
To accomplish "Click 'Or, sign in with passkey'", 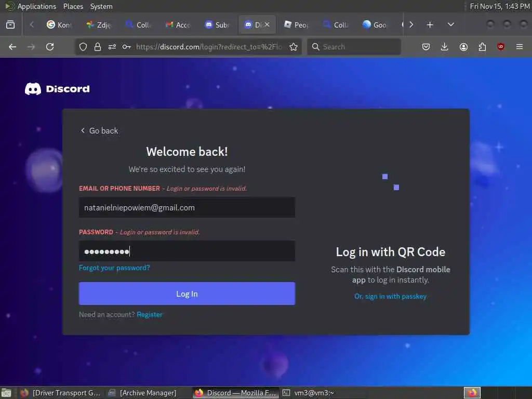I will coord(390,296).
